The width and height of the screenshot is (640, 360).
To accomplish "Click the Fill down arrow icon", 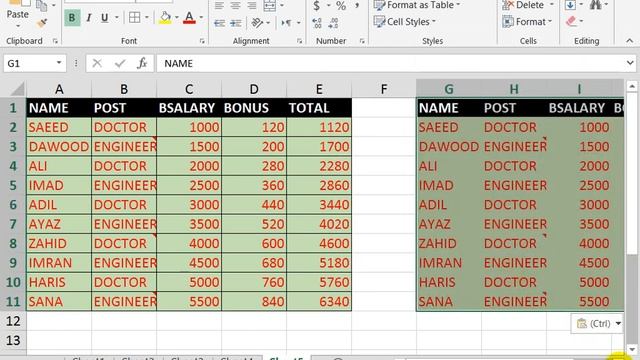I will [x=571, y=5].
